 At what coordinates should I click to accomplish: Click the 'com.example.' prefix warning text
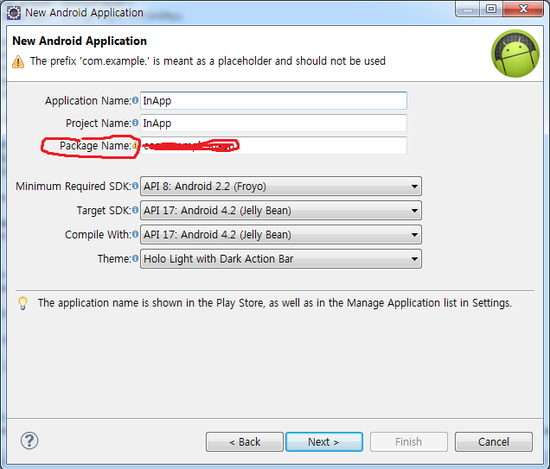(x=208, y=61)
